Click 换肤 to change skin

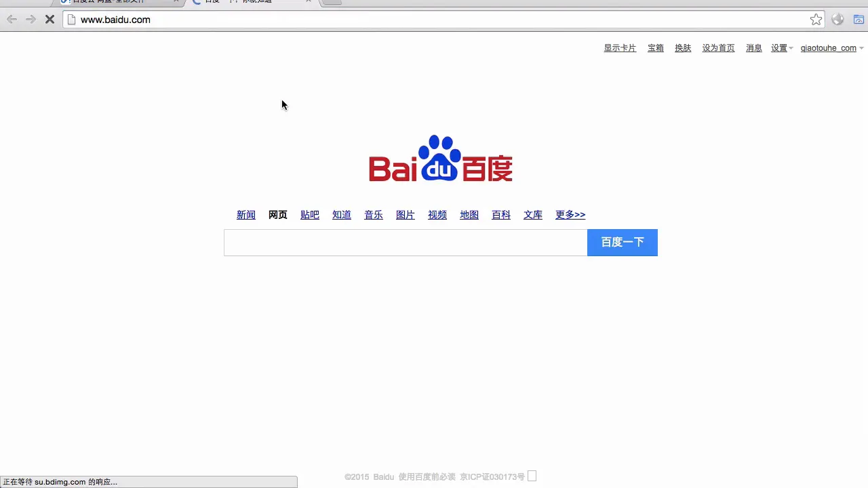[x=683, y=48]
